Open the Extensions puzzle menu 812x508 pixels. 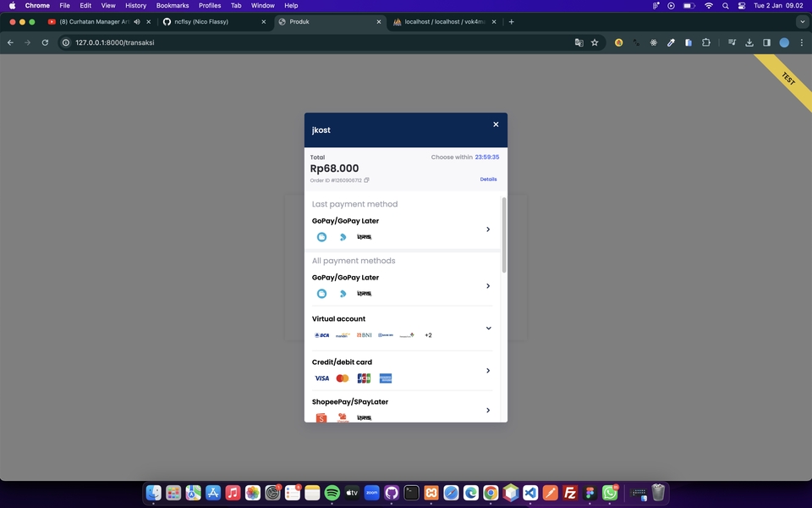pyautogui.click(x=705, y=42)
